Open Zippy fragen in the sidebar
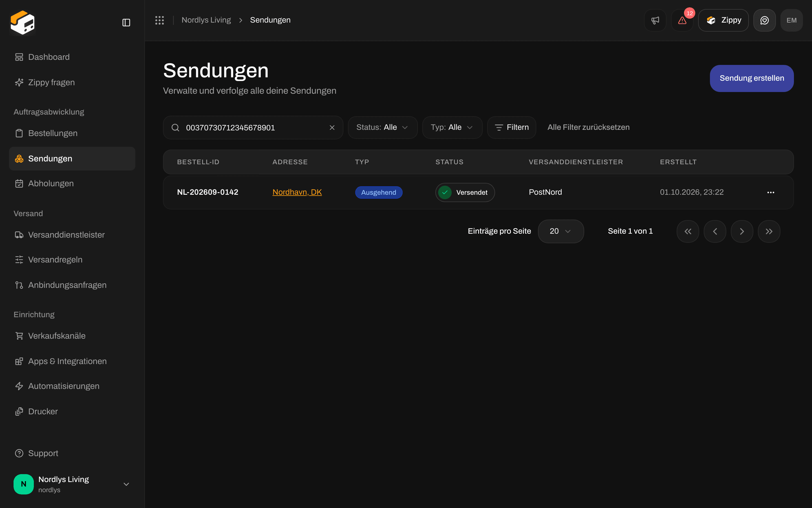The height and width of the screenshot is (508, 812). tap(72, 82)
